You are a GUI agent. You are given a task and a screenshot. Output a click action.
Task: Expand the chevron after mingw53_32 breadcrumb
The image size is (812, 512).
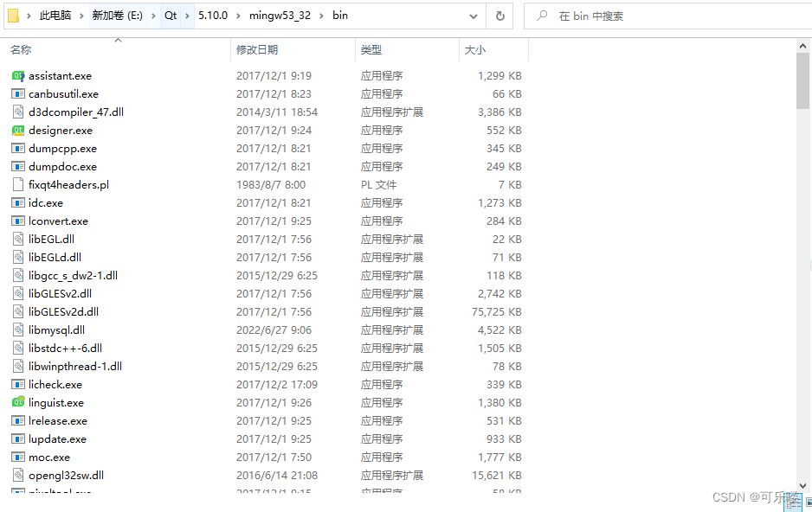pos(321,16)
